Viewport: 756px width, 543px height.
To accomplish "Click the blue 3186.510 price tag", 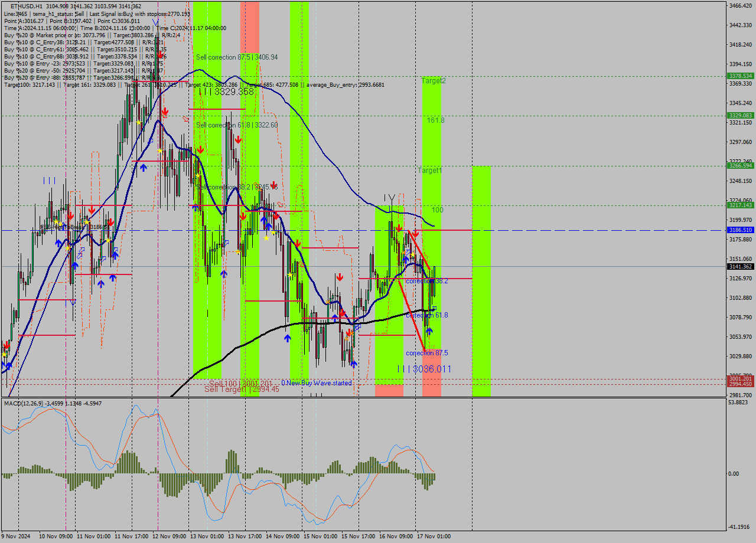I will pos(740,230).
